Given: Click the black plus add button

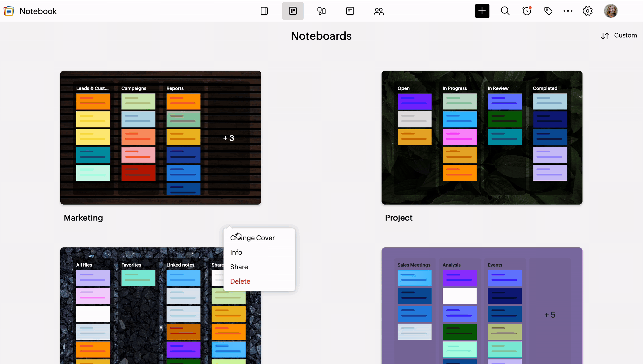Looking at the screenshot, I should click(x=482, y=11).
